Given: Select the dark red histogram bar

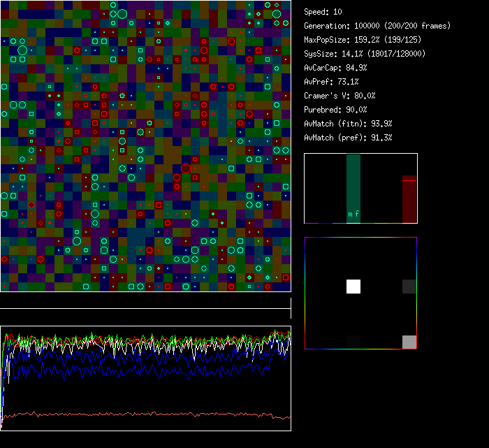Looking at the screenshot, I should coord(409,203).
